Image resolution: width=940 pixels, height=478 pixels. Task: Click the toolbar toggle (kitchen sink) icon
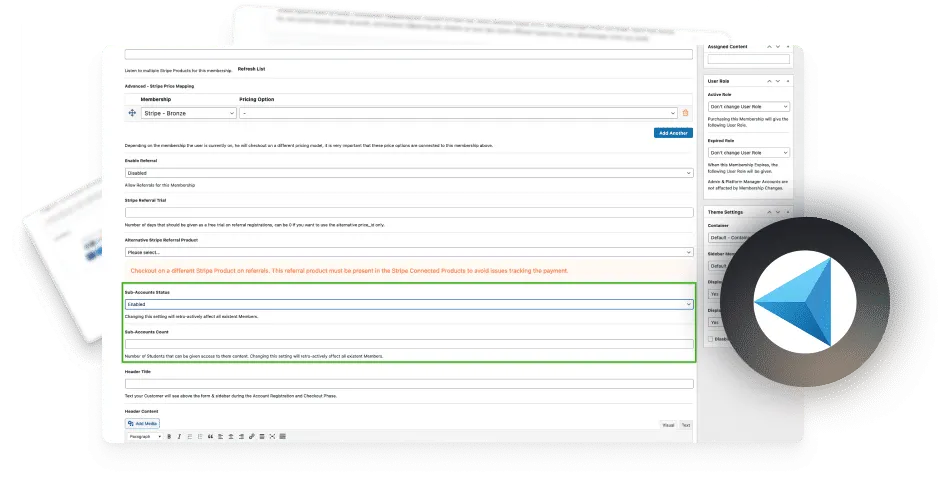(282, 437)
